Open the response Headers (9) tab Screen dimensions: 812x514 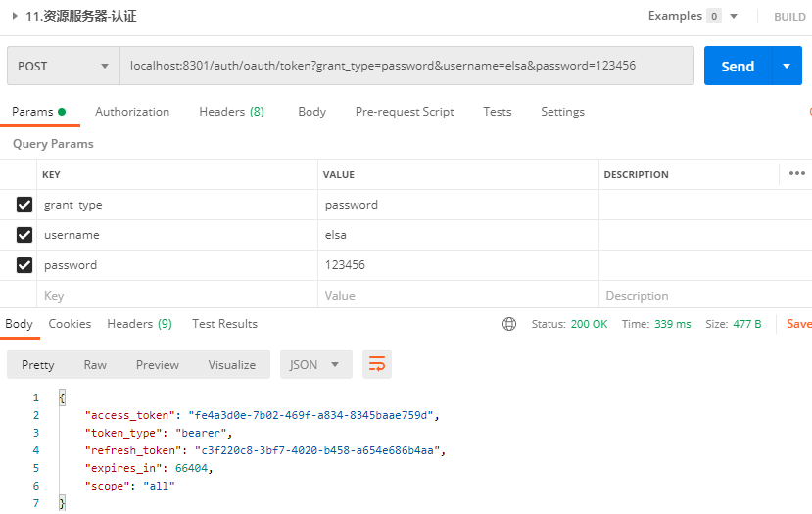coord(139,324)
